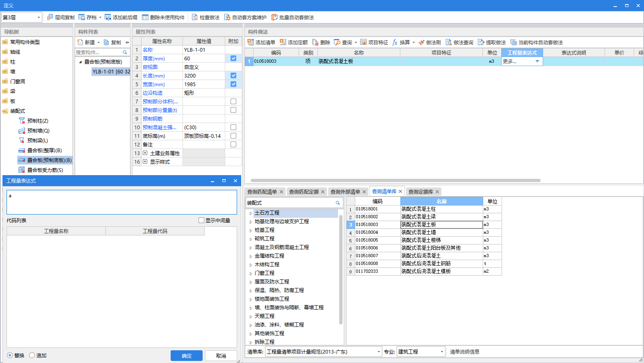Click vertical scrollbar of 清单 tree
The image size is (644, 363).
[341, 269]
